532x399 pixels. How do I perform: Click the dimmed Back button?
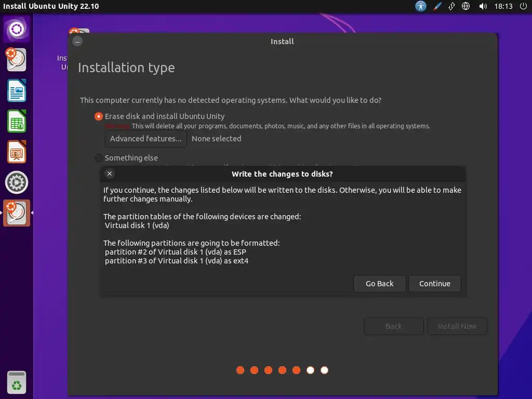[x=394, y=326]
